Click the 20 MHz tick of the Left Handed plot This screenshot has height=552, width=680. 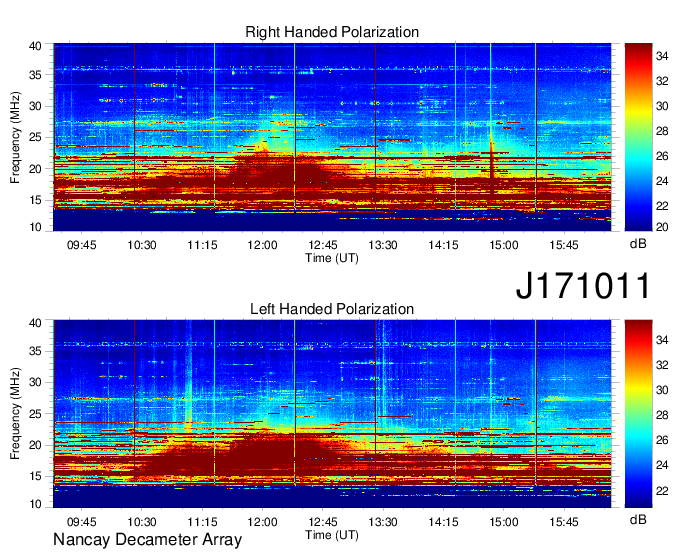point(35,445)
